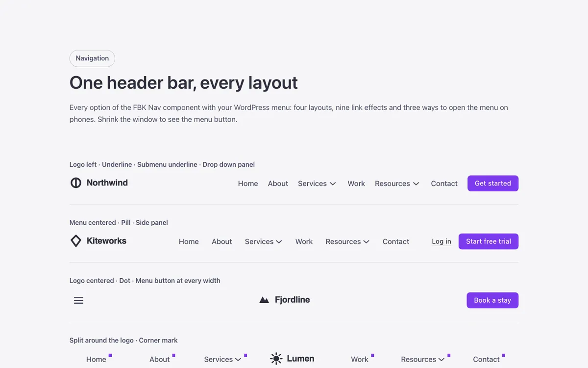Click the Book a stay button

point(492,300)
